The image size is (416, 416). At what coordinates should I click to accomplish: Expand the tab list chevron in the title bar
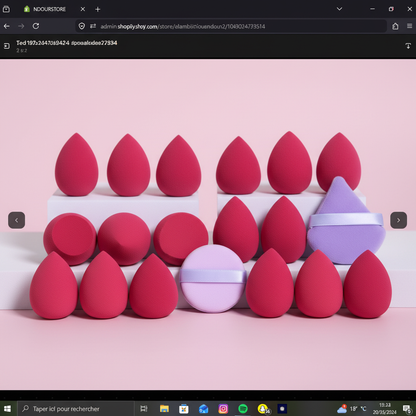coord(339,9)
